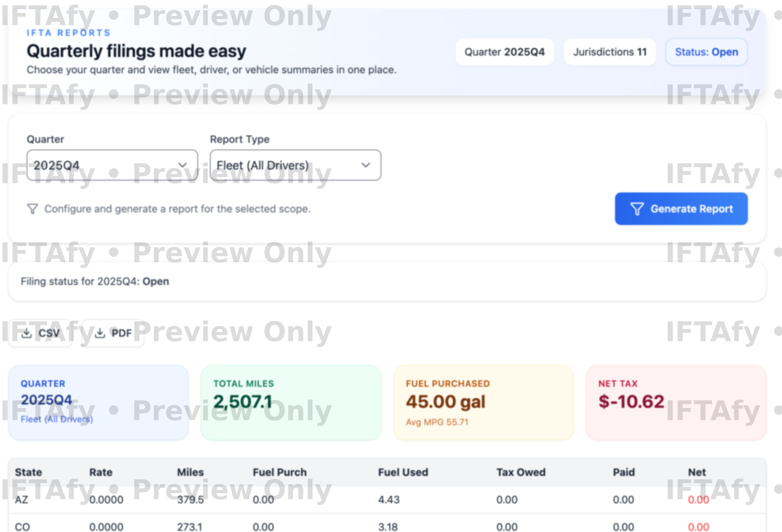Click funnel icon on Generate Report button
This screenshot has height=532, width=782.
point(637,209)
